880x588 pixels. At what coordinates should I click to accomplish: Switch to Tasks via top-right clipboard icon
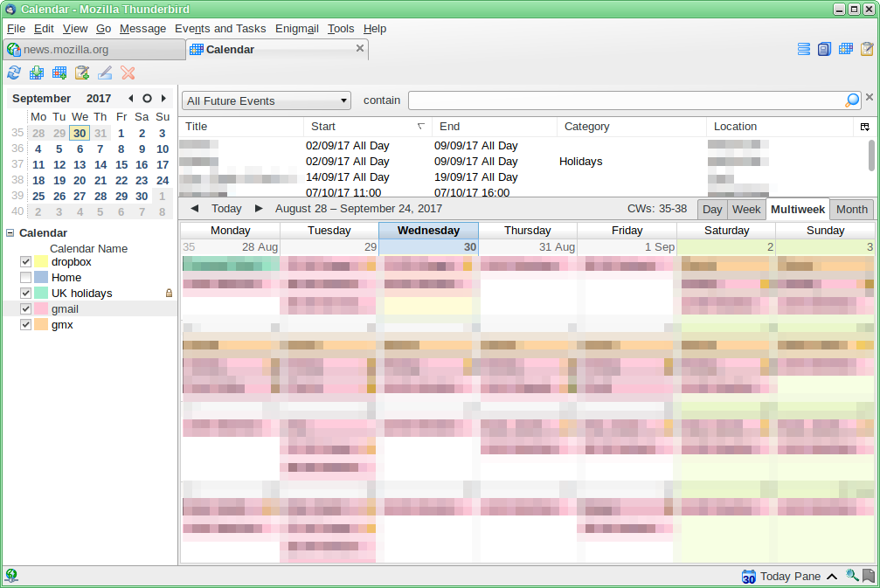(867, 50)
